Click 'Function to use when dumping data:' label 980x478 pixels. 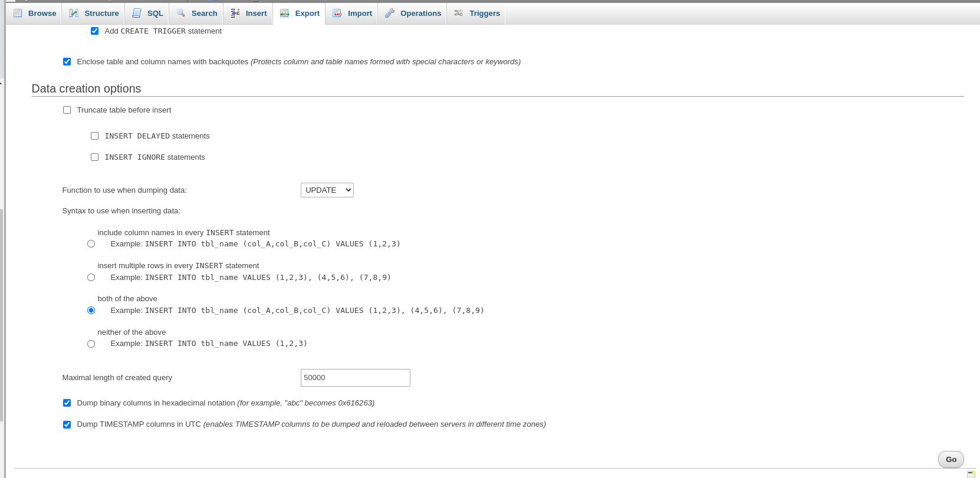pyautogui.click(x=124, y=190)
